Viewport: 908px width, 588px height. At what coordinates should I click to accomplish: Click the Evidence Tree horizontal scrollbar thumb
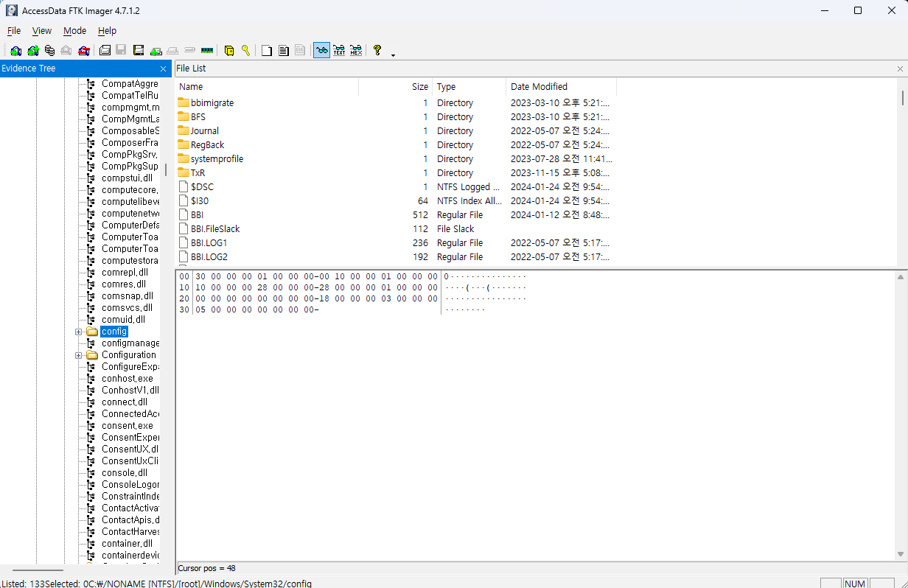coord(38,570)
